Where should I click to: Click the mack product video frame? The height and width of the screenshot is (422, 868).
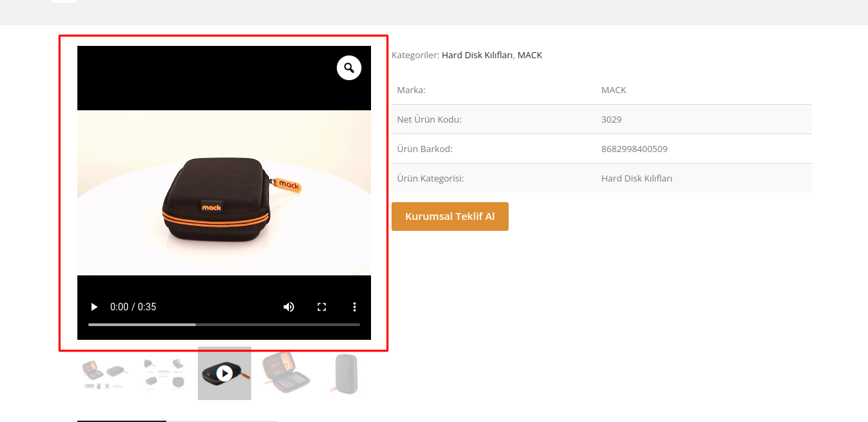[x=224, y=193]
